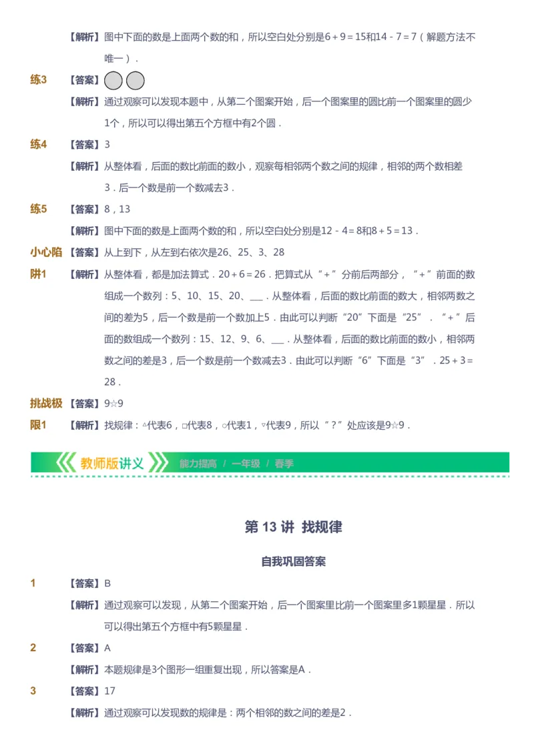Viewport: 534px width, 756px height.
Task: Click the 一年级 label in the banner
Action: pyautogui.click(x=247, y=463)
